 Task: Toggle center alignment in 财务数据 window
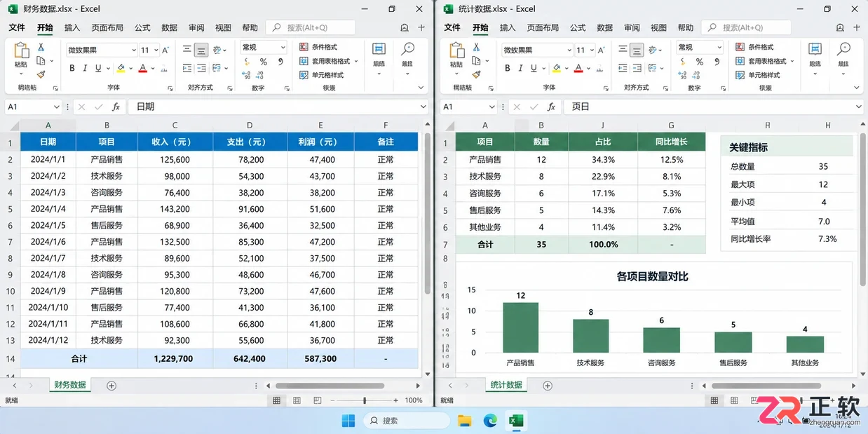[201, 50]
